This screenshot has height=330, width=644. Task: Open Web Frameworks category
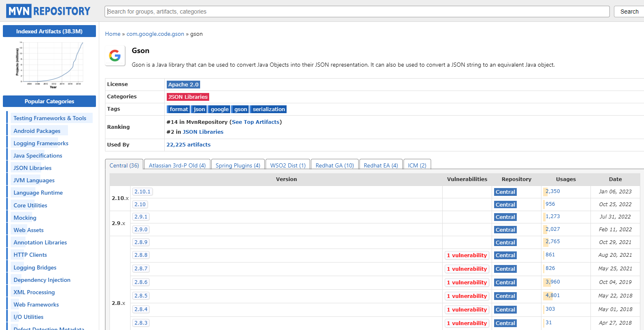[x=36, y=304]
